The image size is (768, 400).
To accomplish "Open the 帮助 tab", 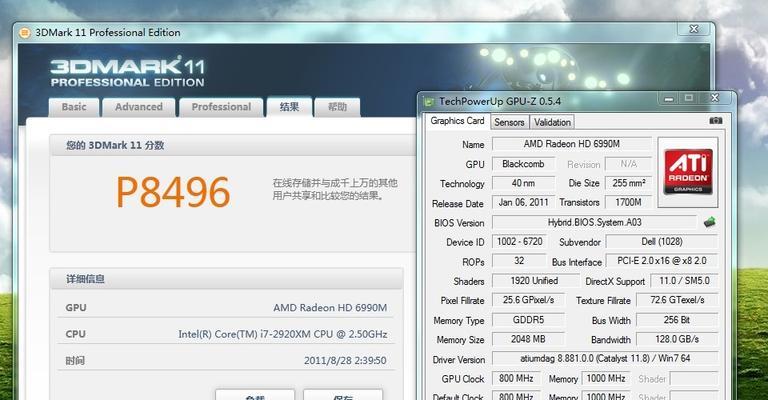I will [337, 107].
